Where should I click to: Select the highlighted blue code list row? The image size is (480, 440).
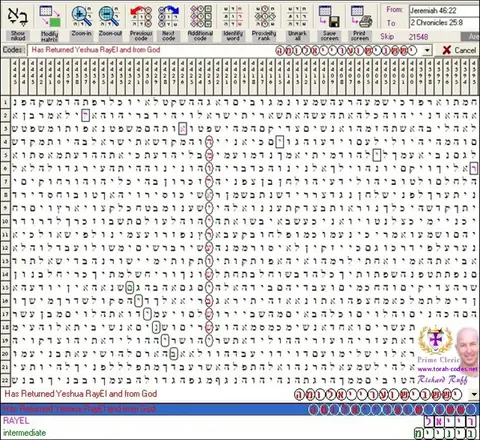[x=240, y=409]
